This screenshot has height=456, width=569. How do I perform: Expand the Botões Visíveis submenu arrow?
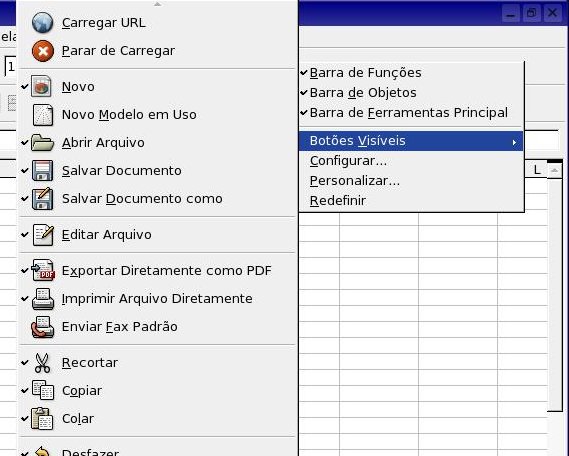[514, 143]
